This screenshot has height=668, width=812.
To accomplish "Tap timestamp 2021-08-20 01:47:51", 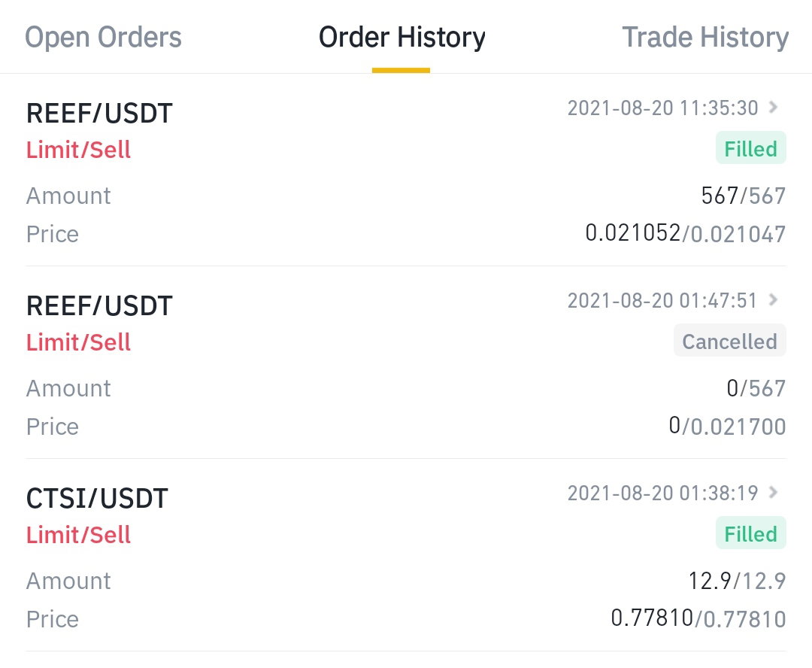I will pos(662,300).
